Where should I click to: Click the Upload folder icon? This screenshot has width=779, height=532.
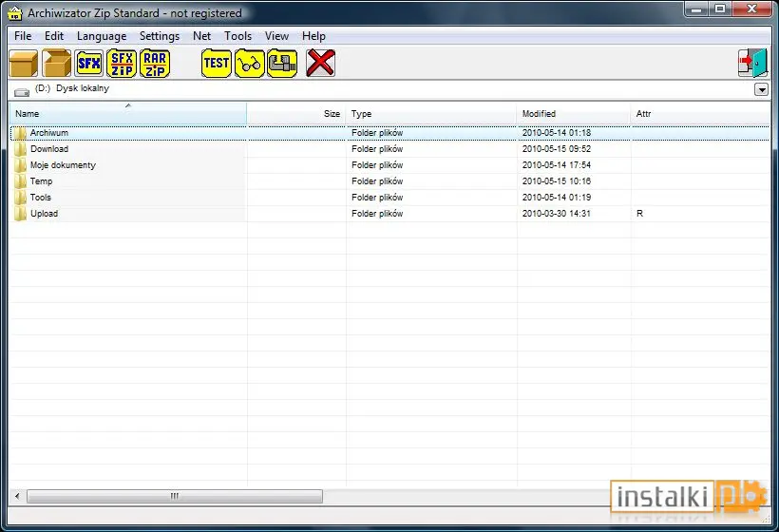click(x=20, y=214)
